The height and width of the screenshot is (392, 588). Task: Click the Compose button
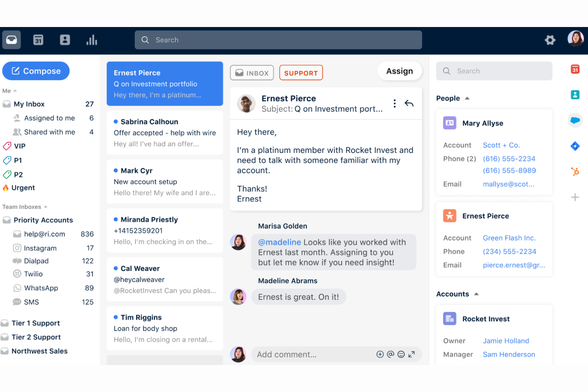(x=36, y=71)
